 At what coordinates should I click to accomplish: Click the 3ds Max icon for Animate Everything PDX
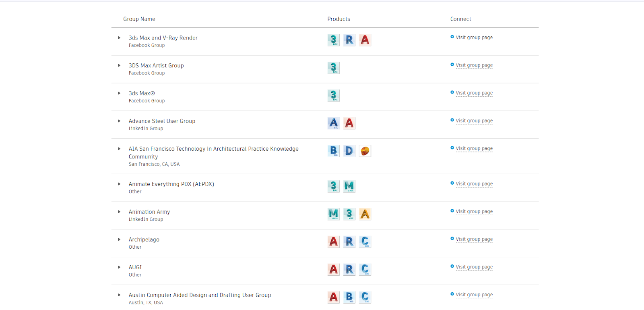pos(333,186)
